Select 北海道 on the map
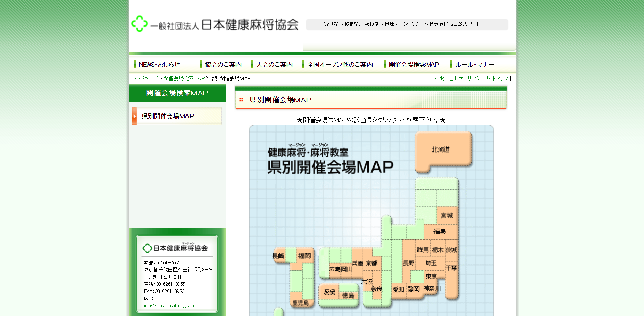 (x=443, y=150)
